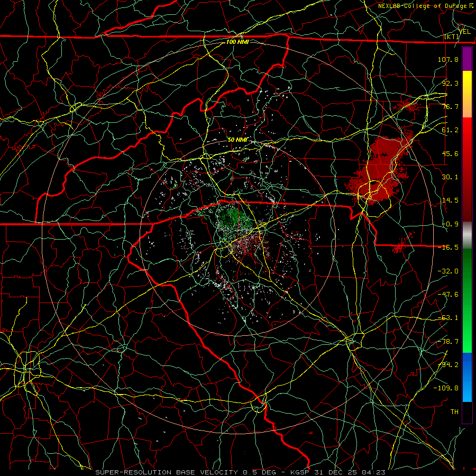Click the 14.5 scale value

450,200
